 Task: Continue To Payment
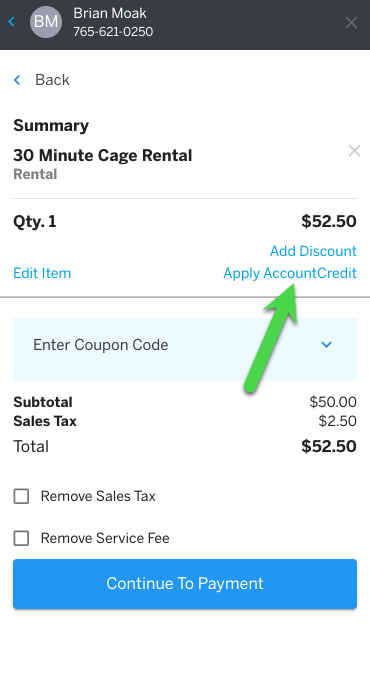[x=185, y=584]
